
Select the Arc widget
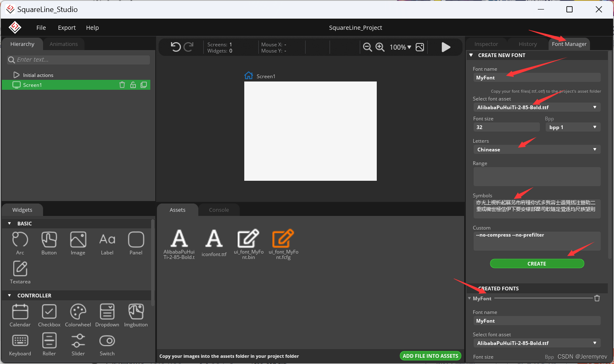[x=20, y=243]
